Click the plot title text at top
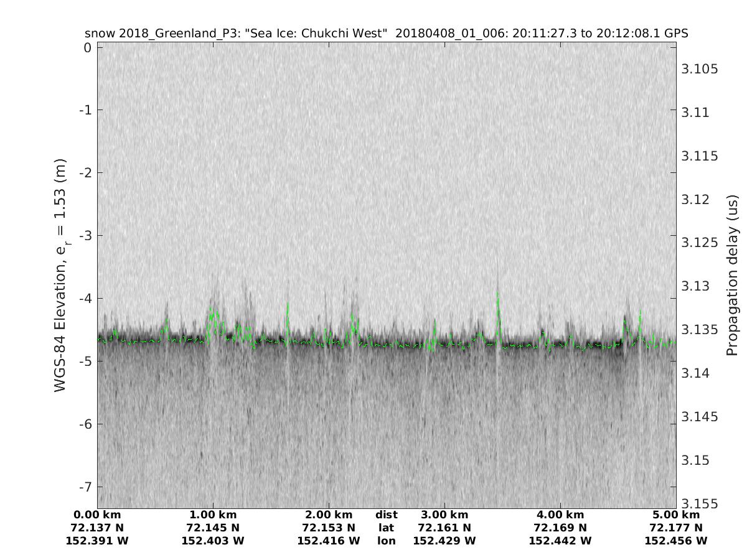 [386, 34]
